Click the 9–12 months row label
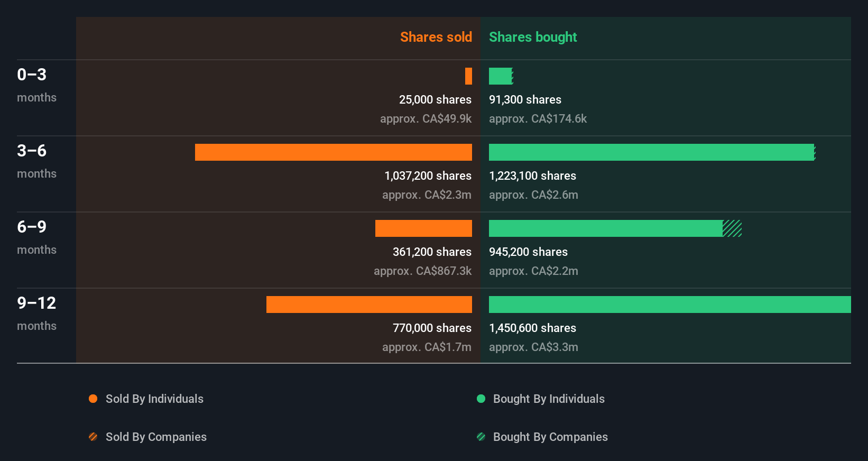The height and width of the screenshot is (461, 868). 36,314
